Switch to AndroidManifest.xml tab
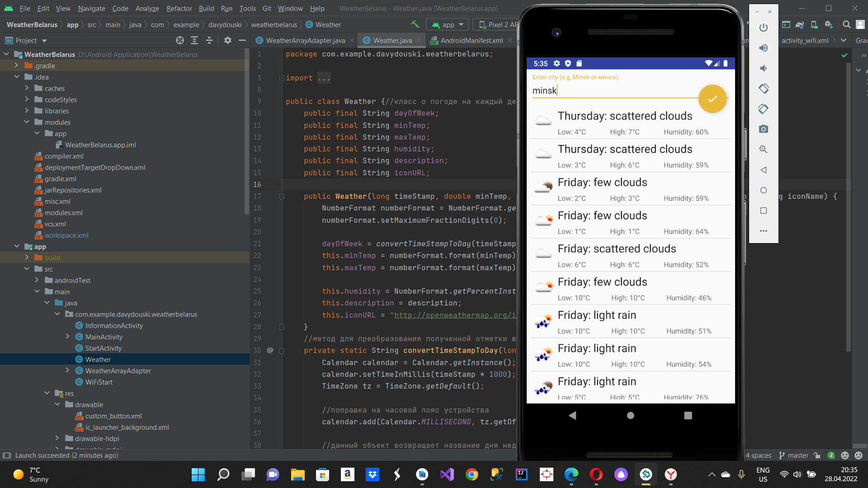This screenshot has height=488, width=868. click(472, 40)
